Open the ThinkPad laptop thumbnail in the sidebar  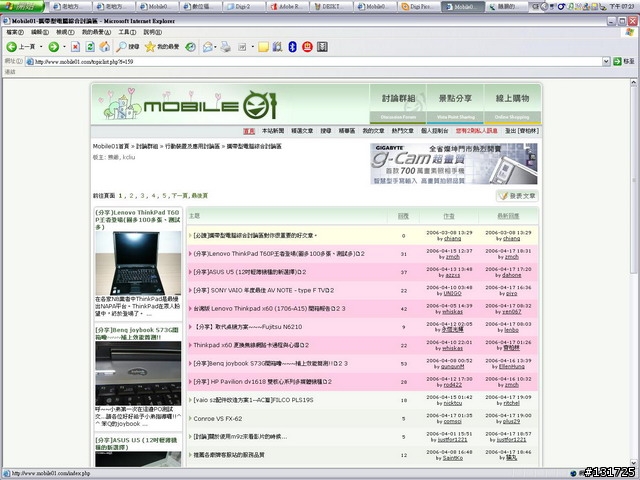click(138, 263)
